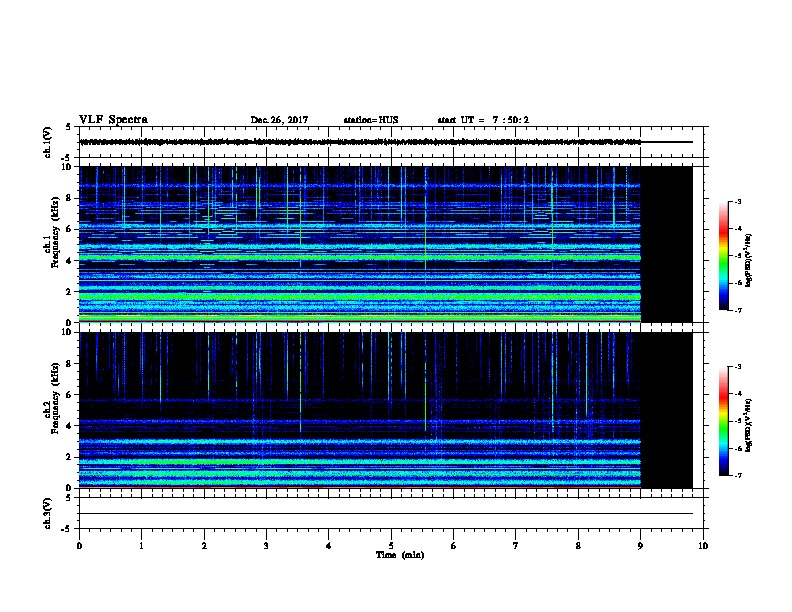Image resolution: width=792 pixels, height=612 pixels.
Task: Click the ch.1 voltage waveform trace
Action: [x=386, y=142]
